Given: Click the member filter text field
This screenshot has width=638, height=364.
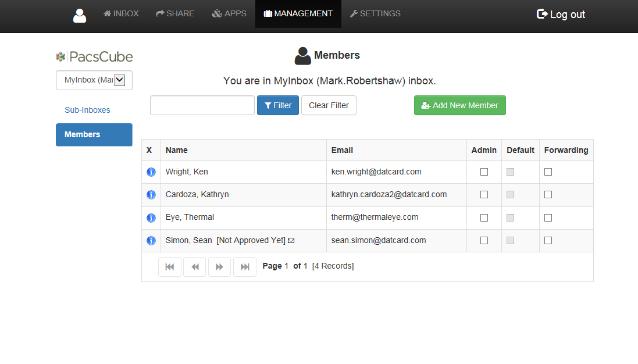Looking at the screenshot, I should click(202, 105).
